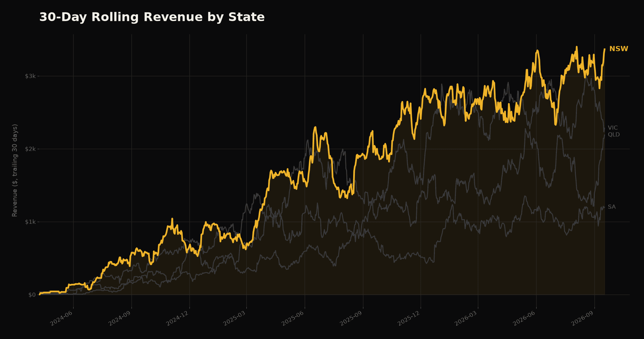Click the 2025-12 x-axis date label

(x=409, y=319)
